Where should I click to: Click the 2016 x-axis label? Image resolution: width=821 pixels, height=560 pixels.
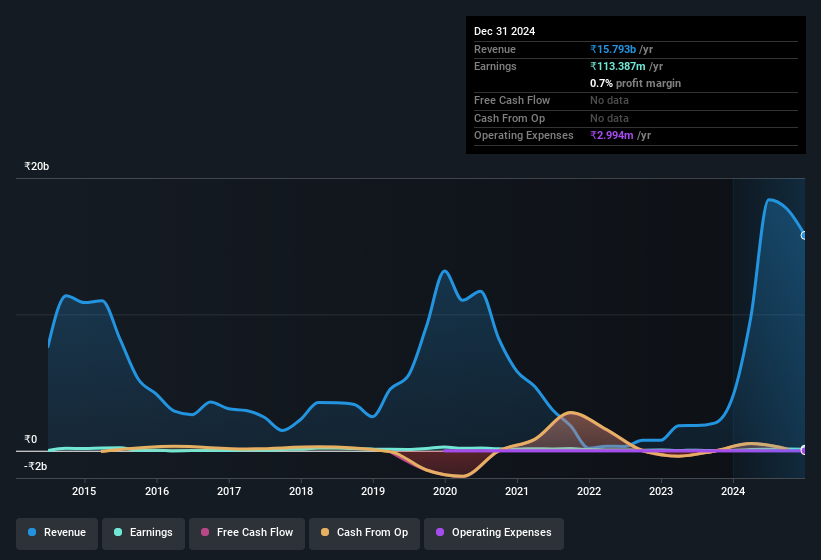tap(157, 491)
